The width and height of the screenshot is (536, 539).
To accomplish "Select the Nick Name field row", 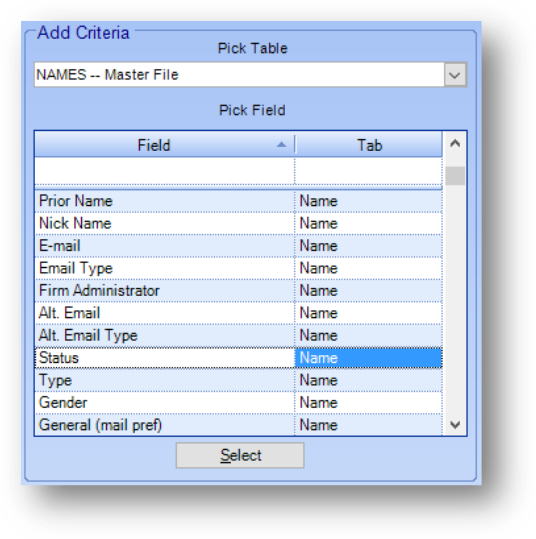I will click(238, 223).
